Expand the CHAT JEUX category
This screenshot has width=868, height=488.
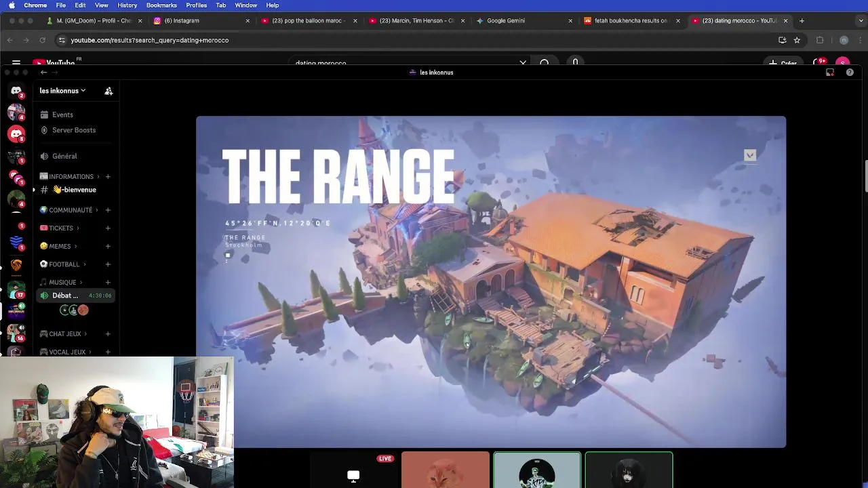pyautogui.click(x=63, y=333)
